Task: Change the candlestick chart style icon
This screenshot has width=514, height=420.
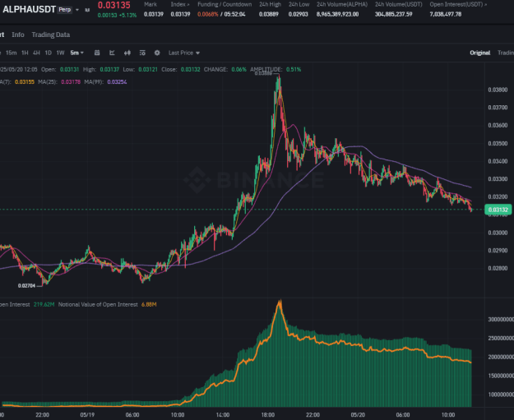Action: tap(127, 53)
